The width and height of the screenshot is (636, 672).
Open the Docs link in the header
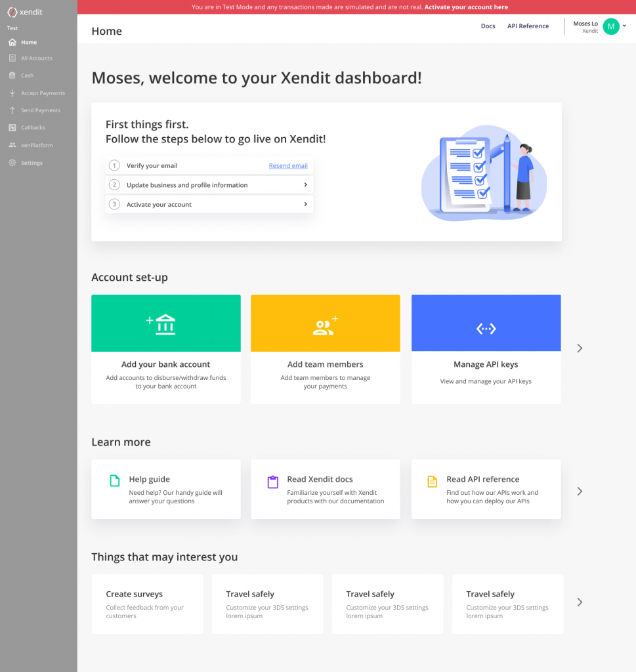click(488, 26)
